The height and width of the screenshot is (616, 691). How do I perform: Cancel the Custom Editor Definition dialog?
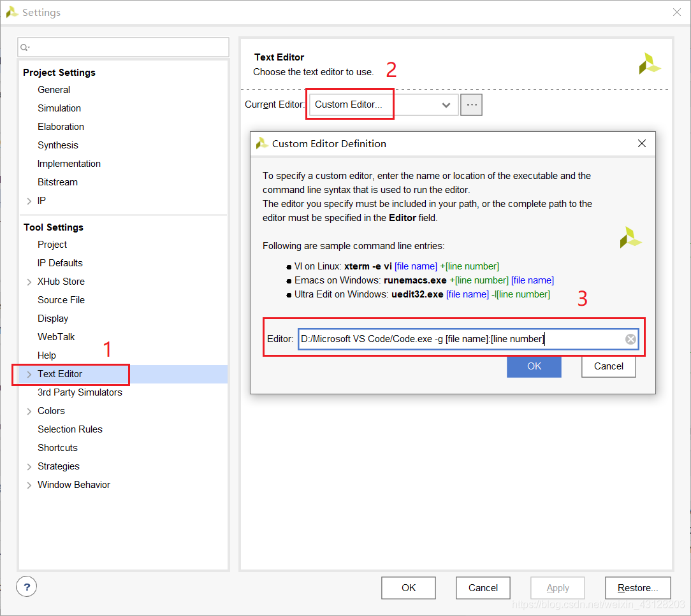(x=609, y=366)
